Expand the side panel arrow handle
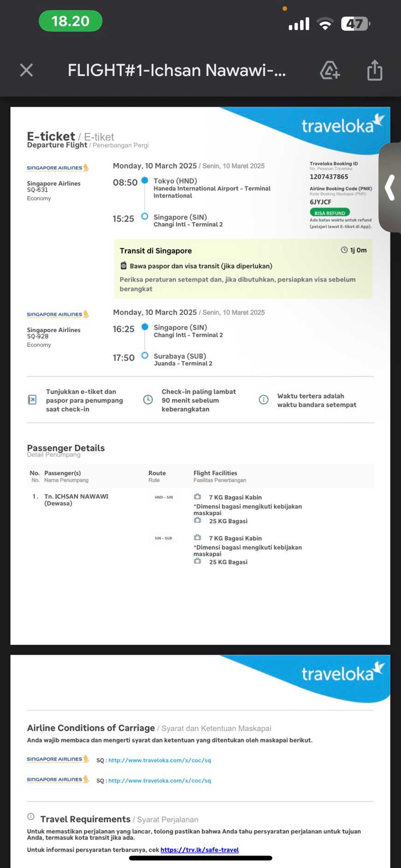Image resolution: width=401 pixels, height=868 pixels. click(390, 187)
